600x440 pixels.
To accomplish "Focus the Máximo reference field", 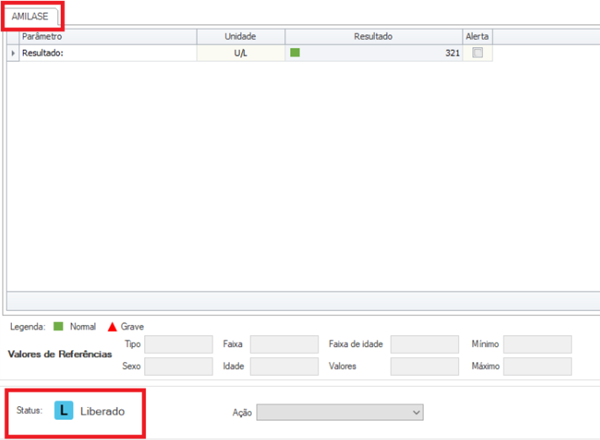I will point(538,367).
